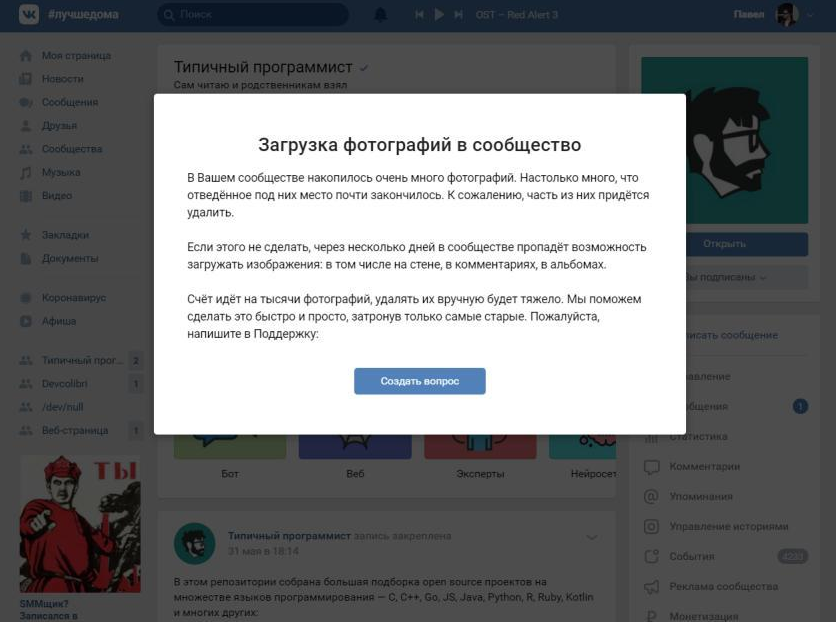Open the Статистика management item
This screenshot has height=622, width=836.
click(698, 437)
